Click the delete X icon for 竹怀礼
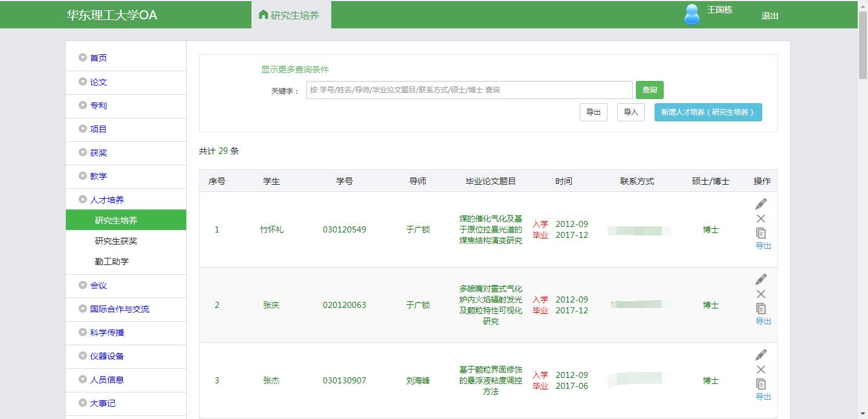The image size is (868, 419). 761,219
